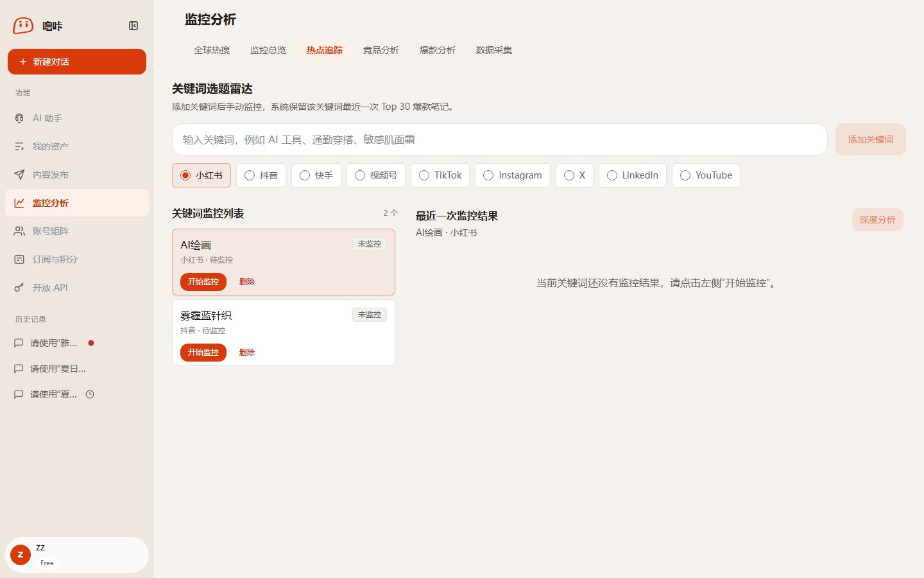The height and width of the screenshot is (578, 924).
Task: Click the Z user avatar
Action: pyautogui.click(x=21, y=555)
